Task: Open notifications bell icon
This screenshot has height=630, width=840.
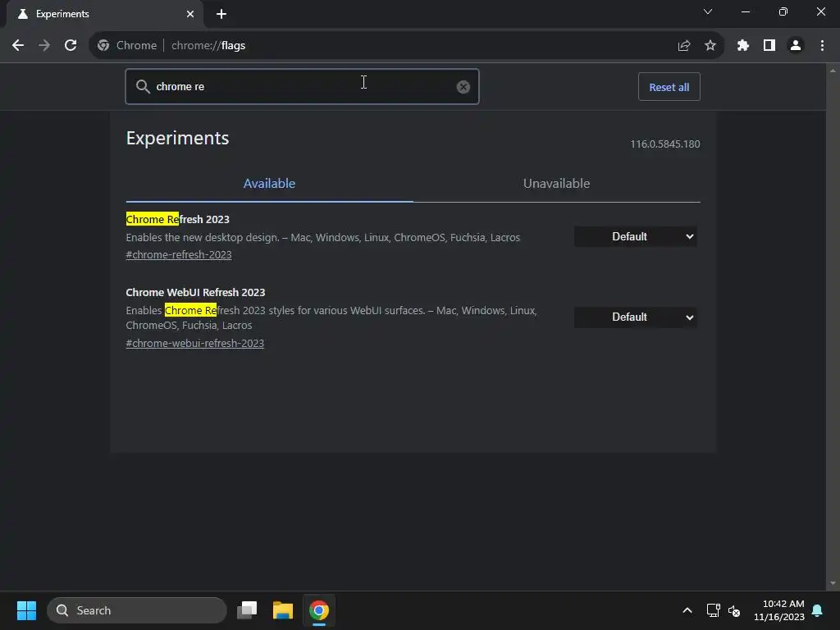Action: click(x=818, y=610)
